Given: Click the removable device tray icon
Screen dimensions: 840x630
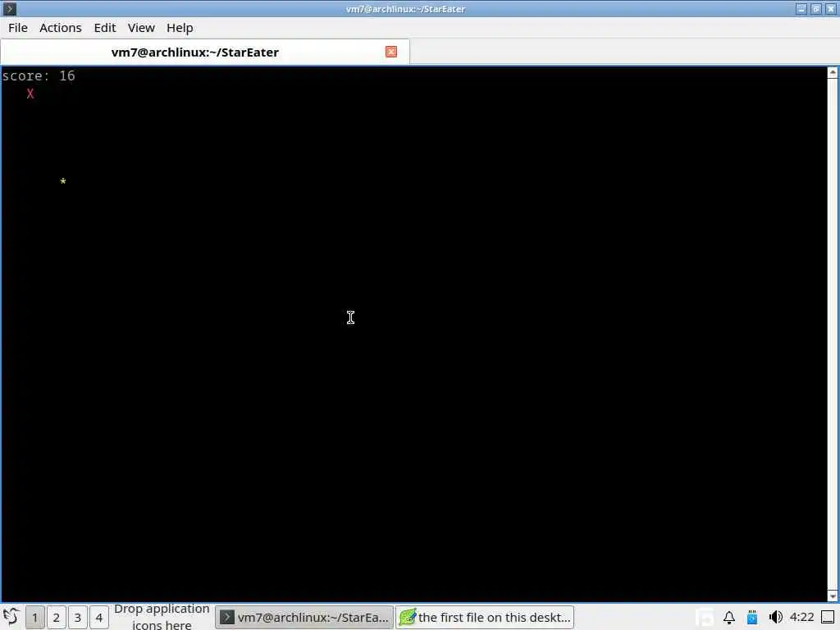Looking at the screenshot, I should tap(752, 618).
